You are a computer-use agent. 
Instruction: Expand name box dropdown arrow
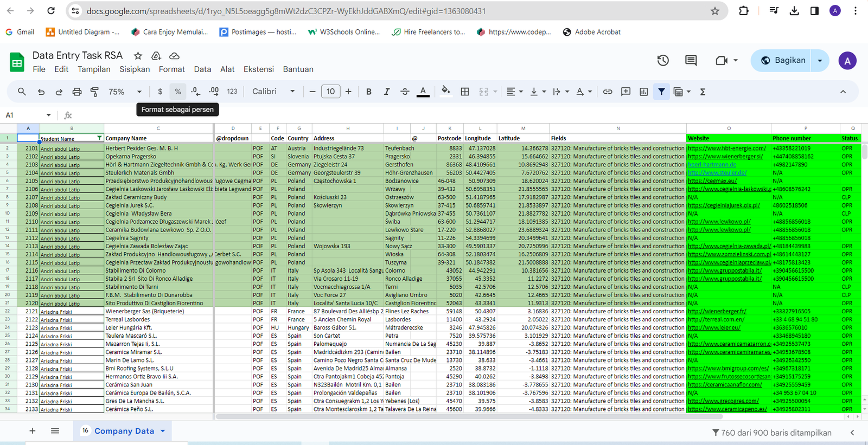(48, 115)
